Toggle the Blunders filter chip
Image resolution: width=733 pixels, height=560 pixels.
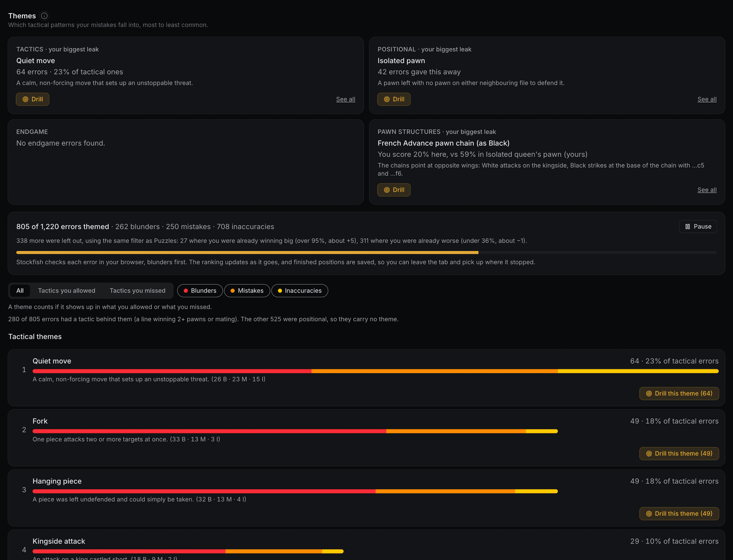pyautogui.click(x=200, y=291)
